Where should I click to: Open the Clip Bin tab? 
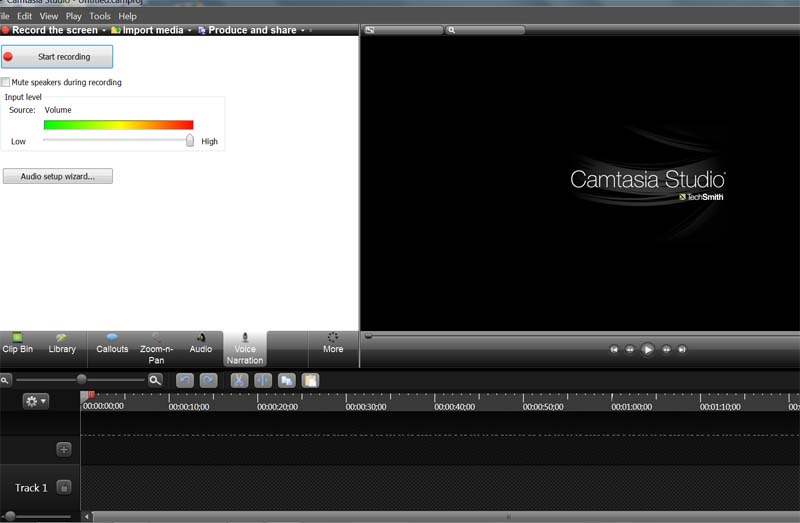pyautogui.click(x=18, y=344)
